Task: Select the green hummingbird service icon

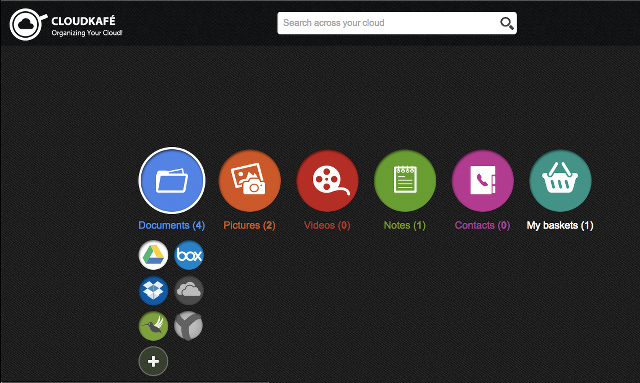Action: point(153,326)
